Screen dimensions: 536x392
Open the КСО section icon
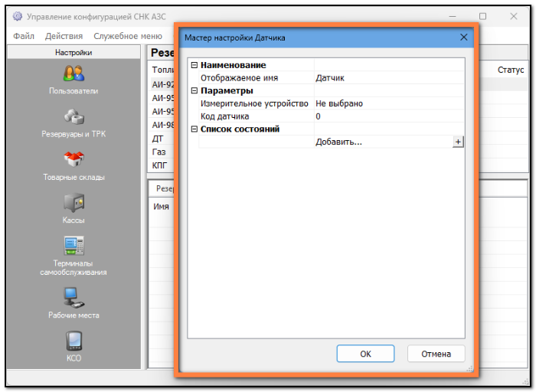pos(74,341)
